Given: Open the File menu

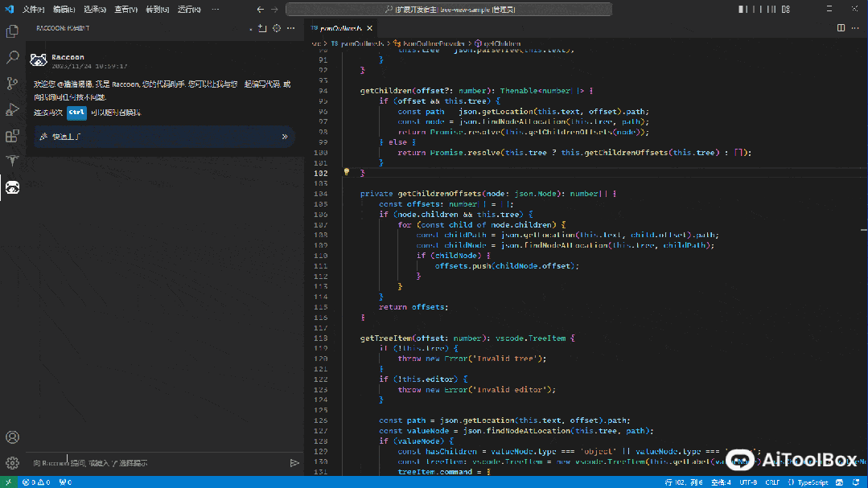Looking at the screenshot, I should pos(33,10).
